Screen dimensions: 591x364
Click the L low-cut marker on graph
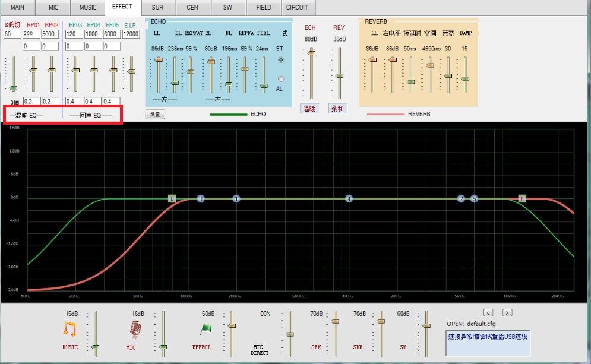point(172,198)
